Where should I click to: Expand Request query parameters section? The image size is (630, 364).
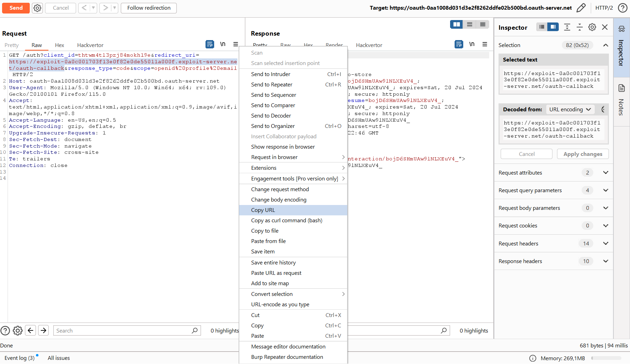605,190
